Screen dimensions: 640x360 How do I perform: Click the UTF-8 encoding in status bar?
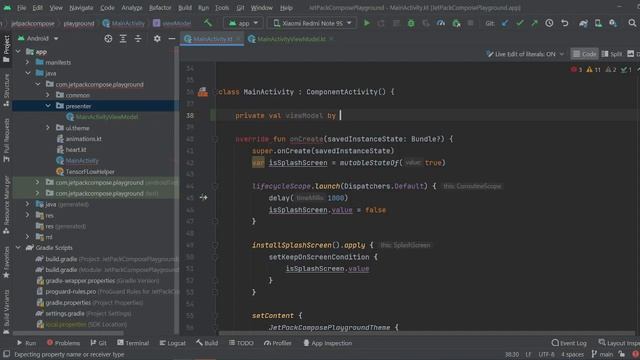(x=547, y=354)
